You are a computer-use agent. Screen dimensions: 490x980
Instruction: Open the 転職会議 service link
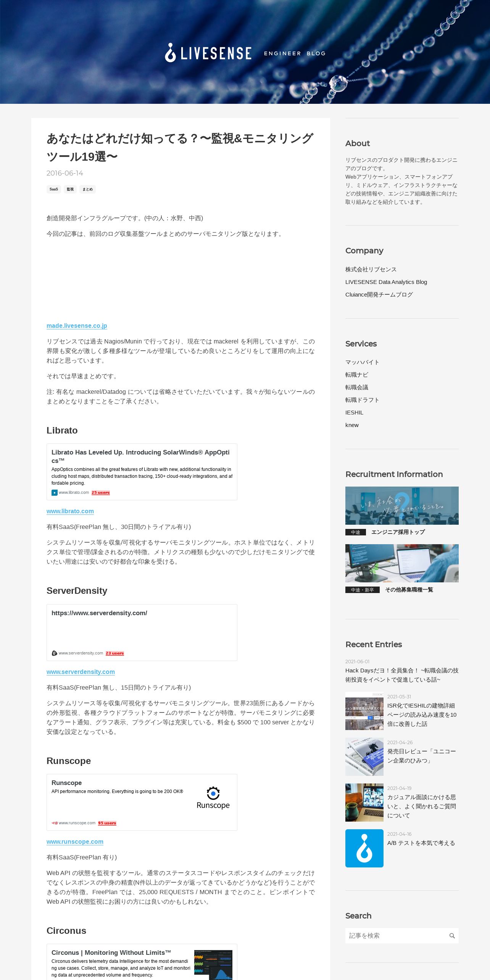click(357, 387)
